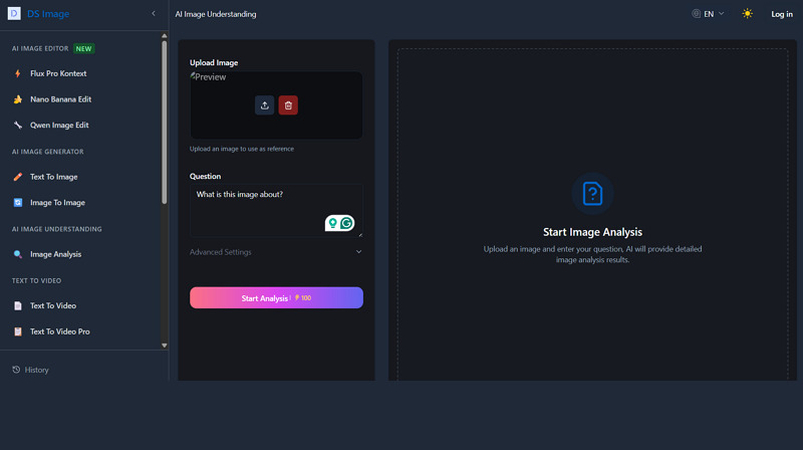Click the upload image icon button
Viewport: 803px width, 450px height.
coord(265,105)
